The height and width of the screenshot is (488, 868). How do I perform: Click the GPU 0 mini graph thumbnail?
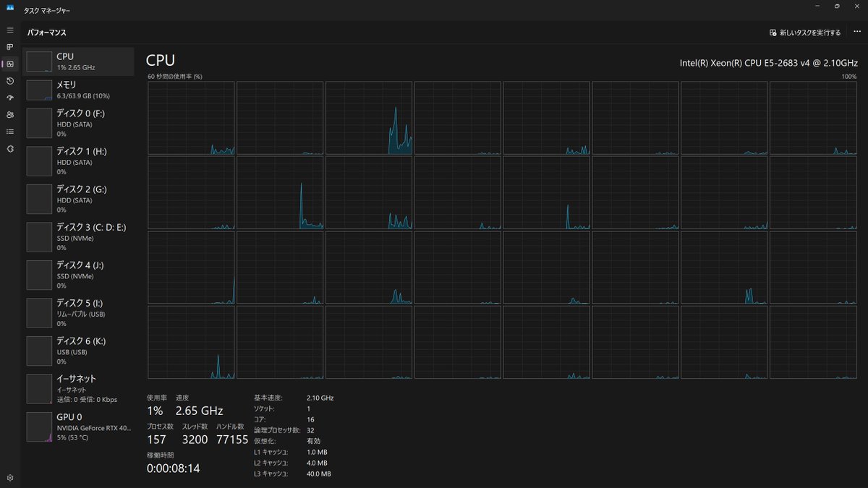pos(39,427)
